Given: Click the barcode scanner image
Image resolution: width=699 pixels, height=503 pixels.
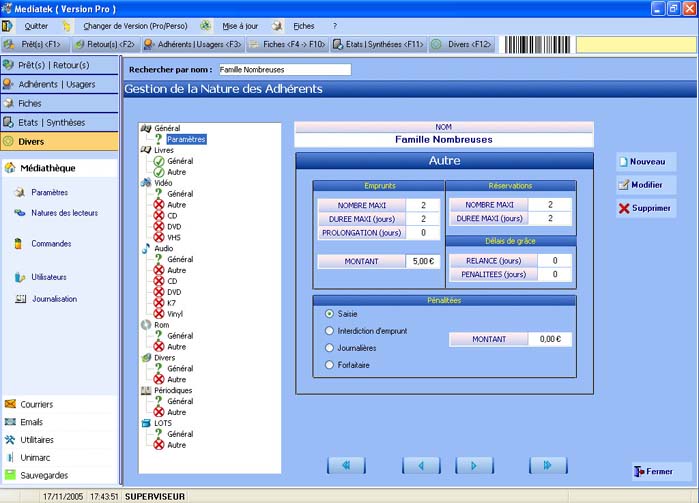Looking at the screenshot, I should tap(537, 45).
